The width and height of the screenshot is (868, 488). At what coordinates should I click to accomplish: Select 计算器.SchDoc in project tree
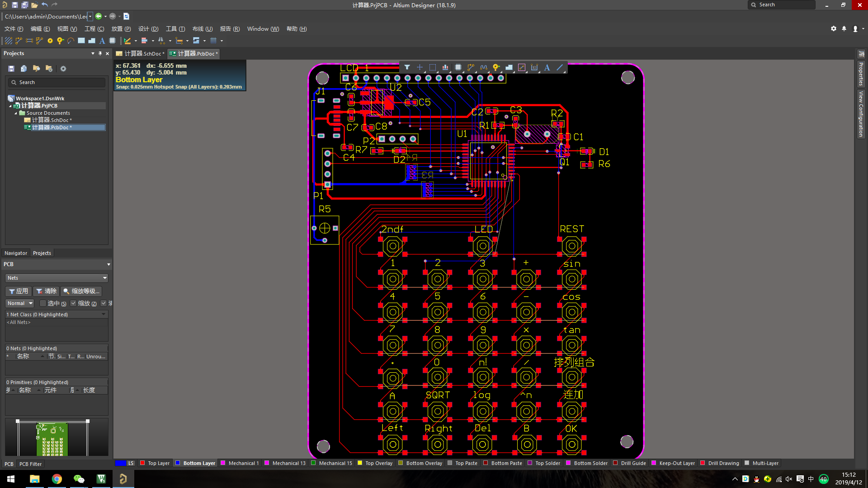click(x=52, y=120)
